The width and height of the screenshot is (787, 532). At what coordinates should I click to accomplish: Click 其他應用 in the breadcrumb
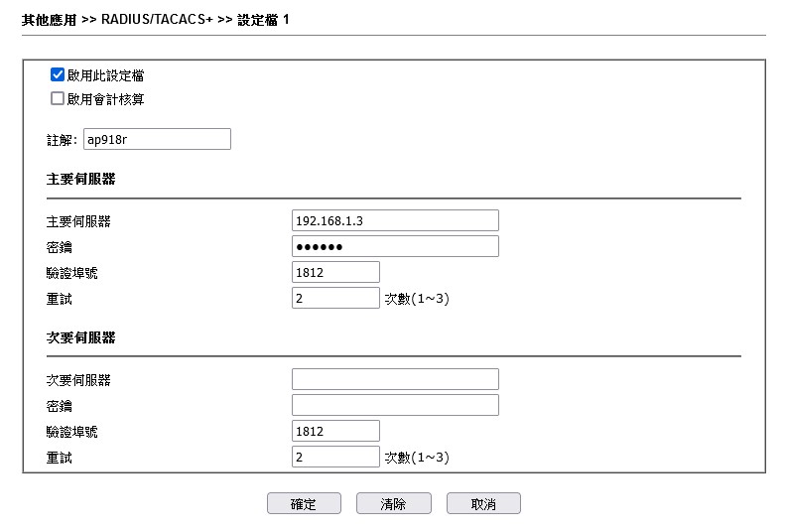coord(49,20)
